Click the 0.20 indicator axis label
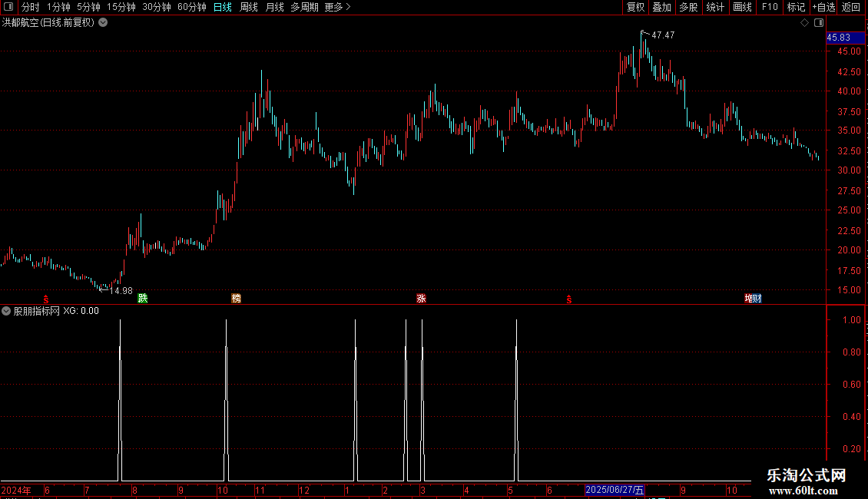 point(851,449)
